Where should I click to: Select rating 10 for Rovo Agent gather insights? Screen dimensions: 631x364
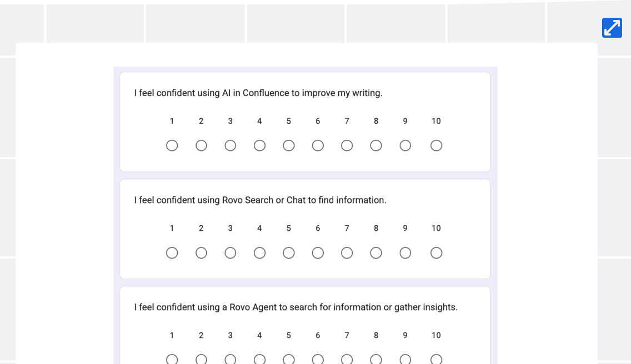pos(436,359)
